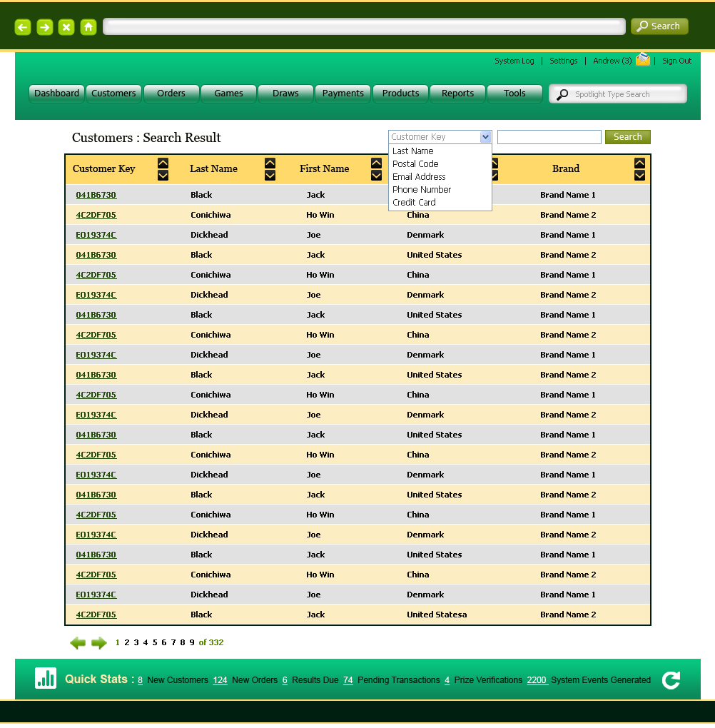The width and height of the screenshot is (715, 728).
Task: Click the refresh icon in the Quick Stats bar
Action: pyautogui.click(x=671, y=679)
